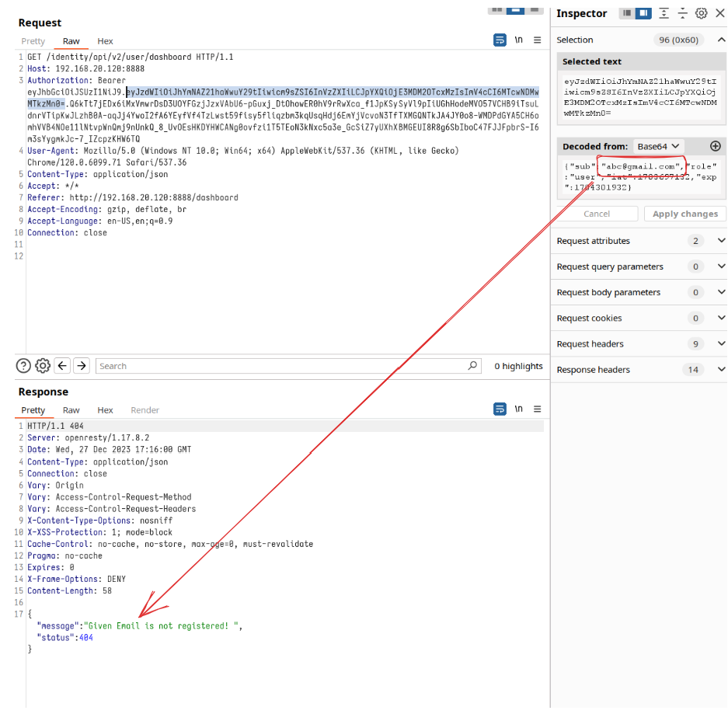Click the help question mark icon

(24, 365)
